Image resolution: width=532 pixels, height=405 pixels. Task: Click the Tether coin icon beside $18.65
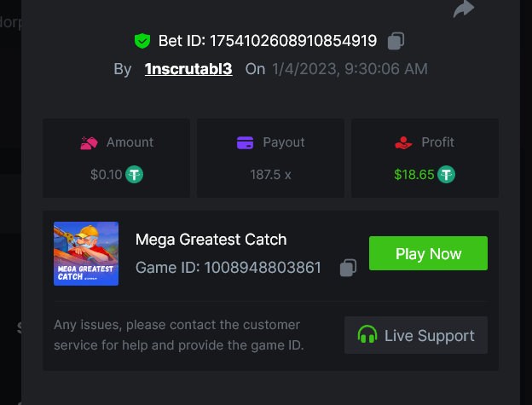point(446,174)
